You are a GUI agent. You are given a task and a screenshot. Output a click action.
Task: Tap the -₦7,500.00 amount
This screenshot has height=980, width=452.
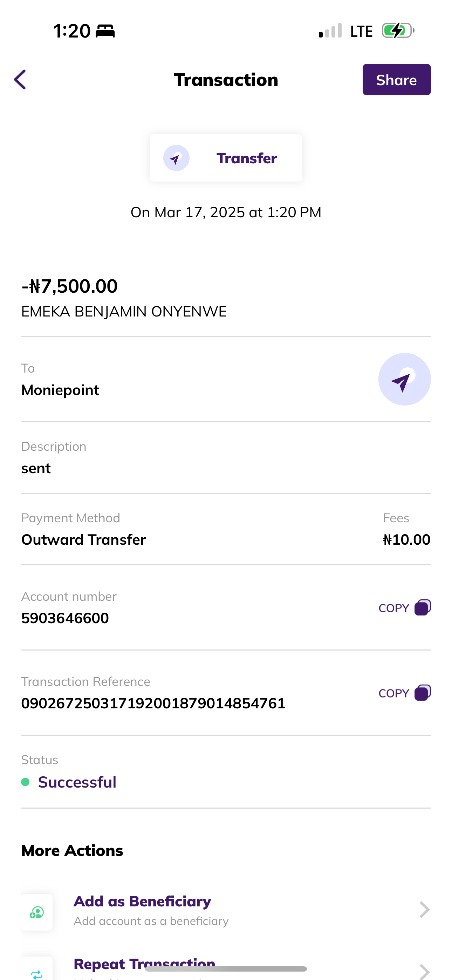70,286
